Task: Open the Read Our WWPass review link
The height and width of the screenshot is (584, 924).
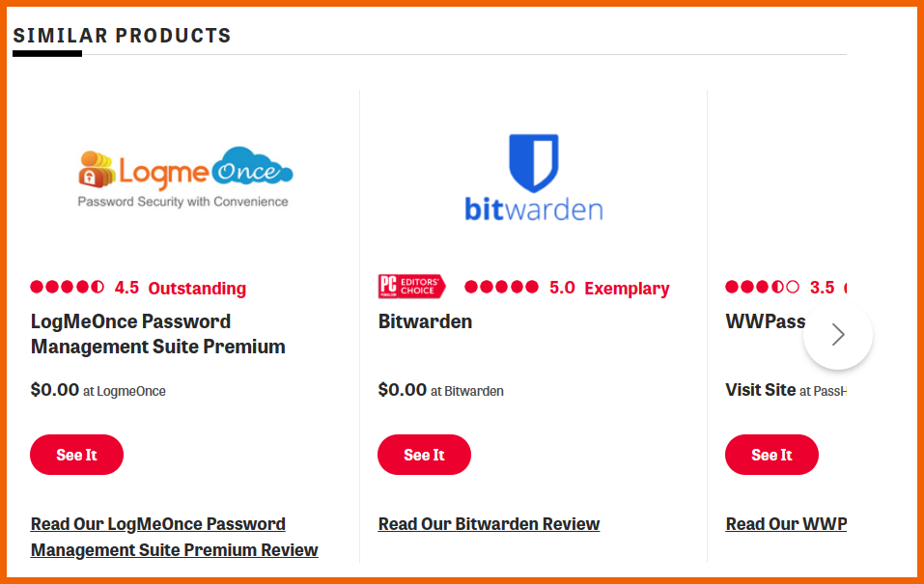Action: coord(786,524)
